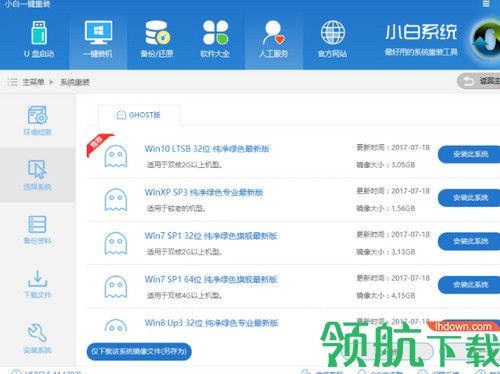Open the U盘启动 USB boot icon
The width and height of the screenshot is (500, 374).
click(39, 33)
